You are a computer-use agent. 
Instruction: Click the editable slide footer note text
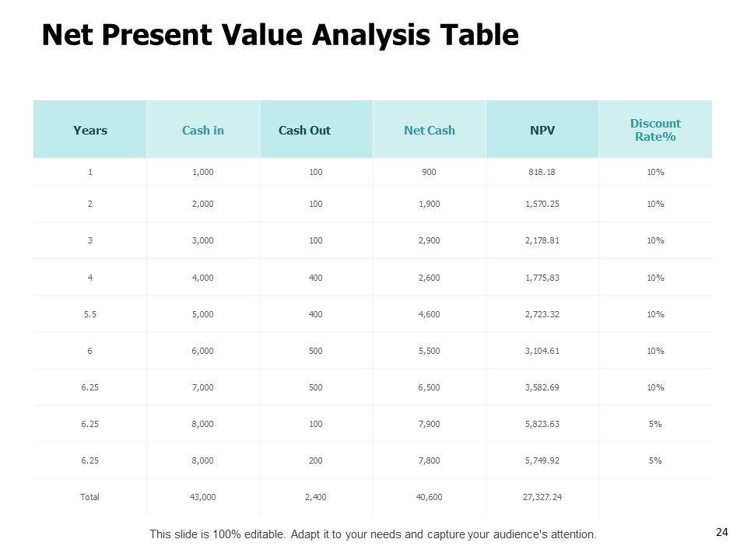click(x=373, y=534)
